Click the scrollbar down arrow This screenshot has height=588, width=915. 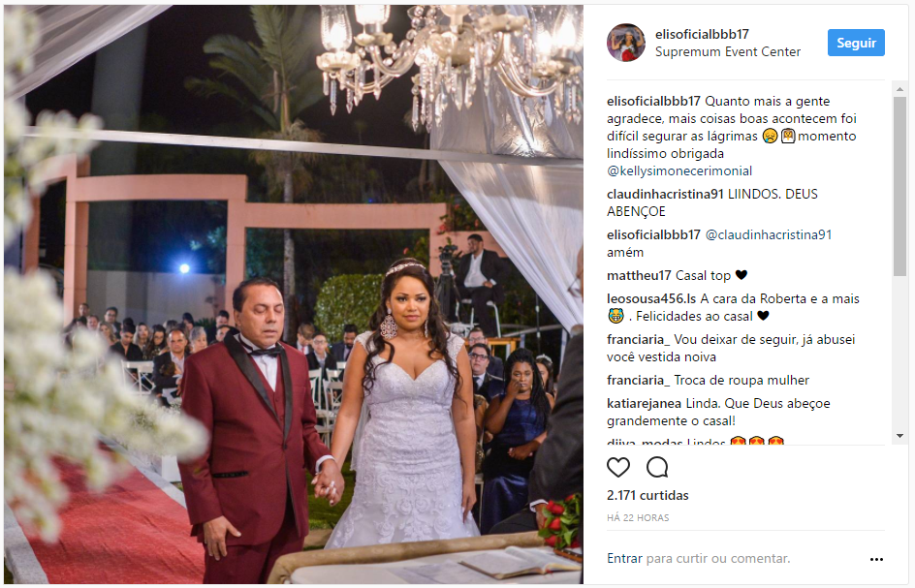click(899, 436)
